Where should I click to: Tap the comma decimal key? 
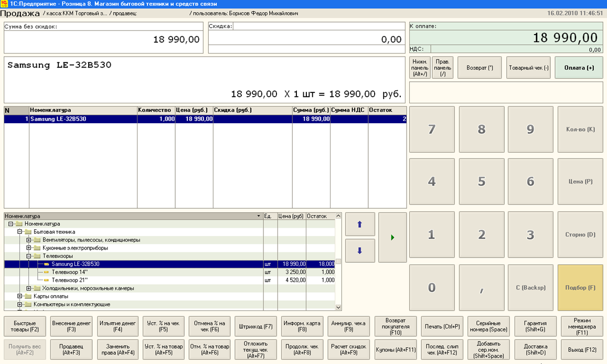(x=482, y=287)
